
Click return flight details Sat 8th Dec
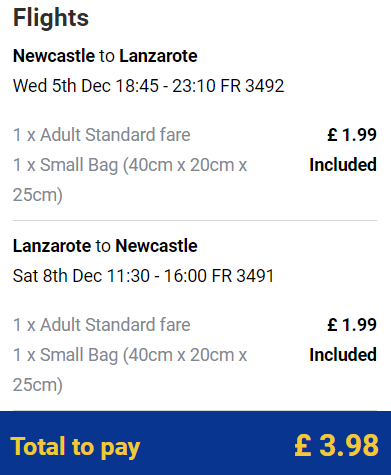click(x=143, y=276)
